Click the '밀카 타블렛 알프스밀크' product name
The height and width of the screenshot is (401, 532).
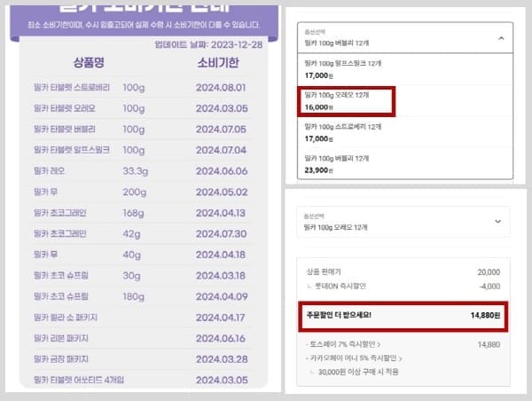[x=72, y=150]
